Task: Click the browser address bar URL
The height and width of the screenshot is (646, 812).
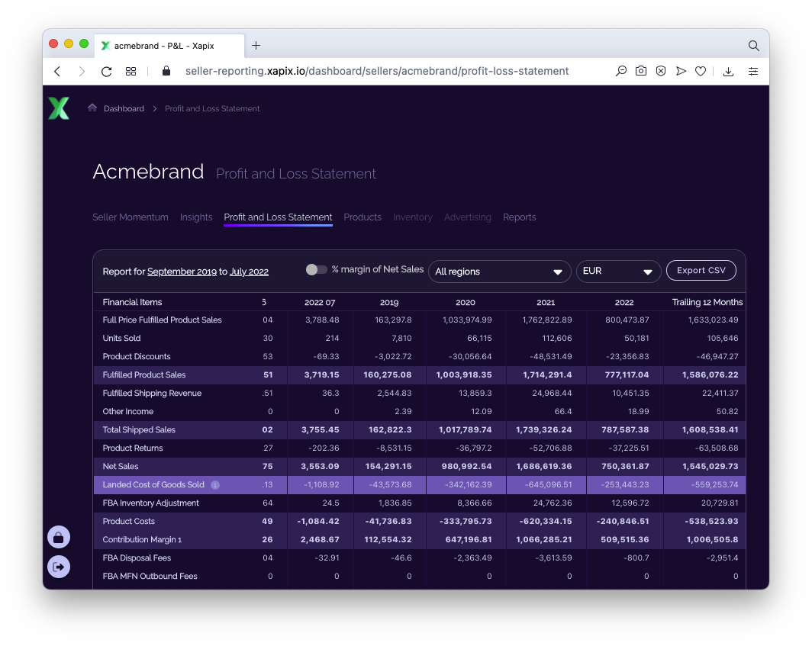Action: click(377, 71)
